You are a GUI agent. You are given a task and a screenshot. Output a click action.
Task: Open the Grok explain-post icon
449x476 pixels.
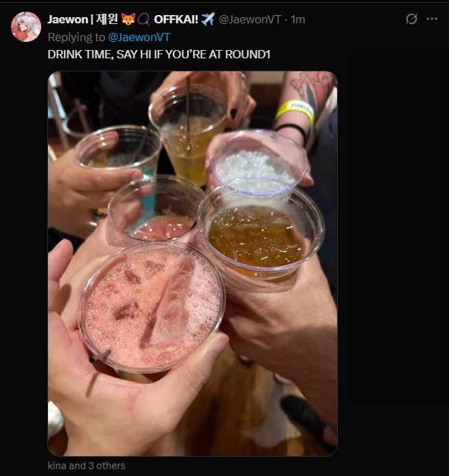click(x=411, y=19)
